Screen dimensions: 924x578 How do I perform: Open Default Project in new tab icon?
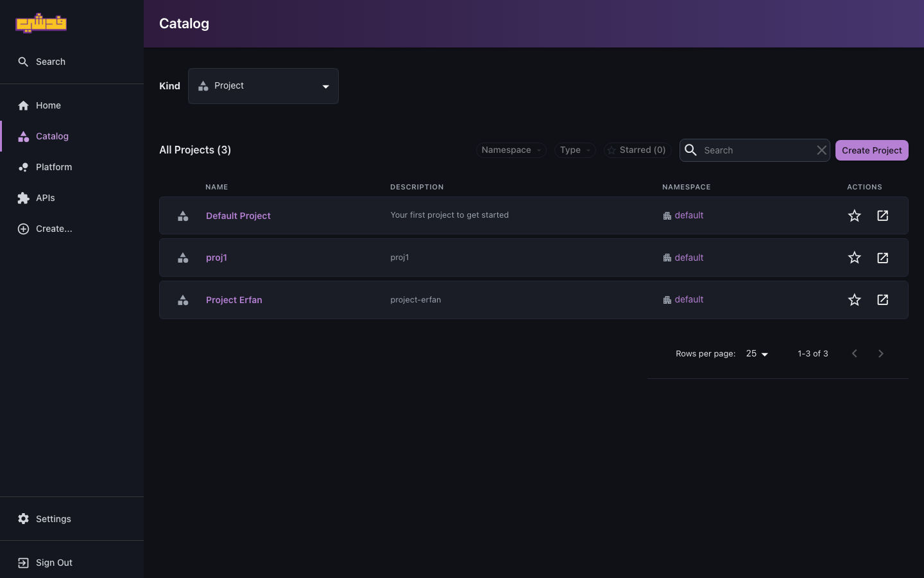(882, 216)
